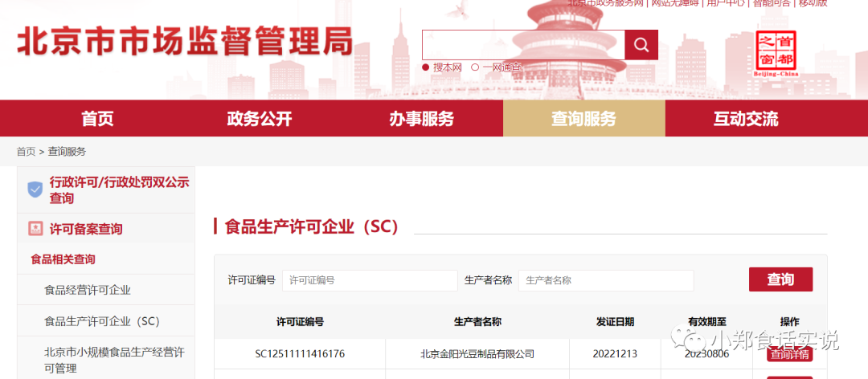Open the 互动交流 navigation tab

746,118
